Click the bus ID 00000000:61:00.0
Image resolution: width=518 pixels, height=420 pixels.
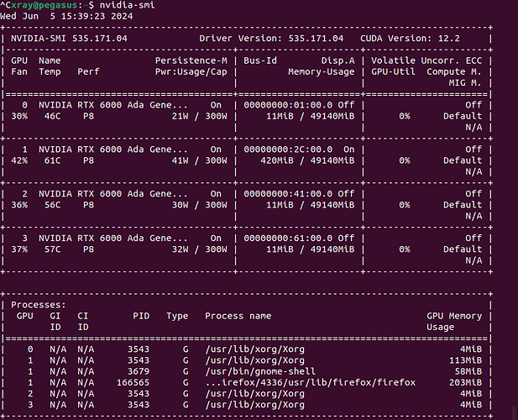[288, 239]
